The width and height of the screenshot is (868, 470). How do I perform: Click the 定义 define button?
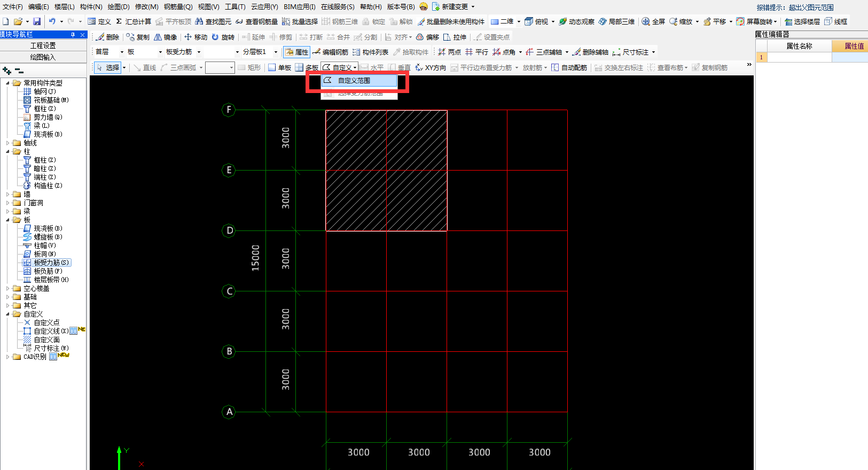coord(99,21)
